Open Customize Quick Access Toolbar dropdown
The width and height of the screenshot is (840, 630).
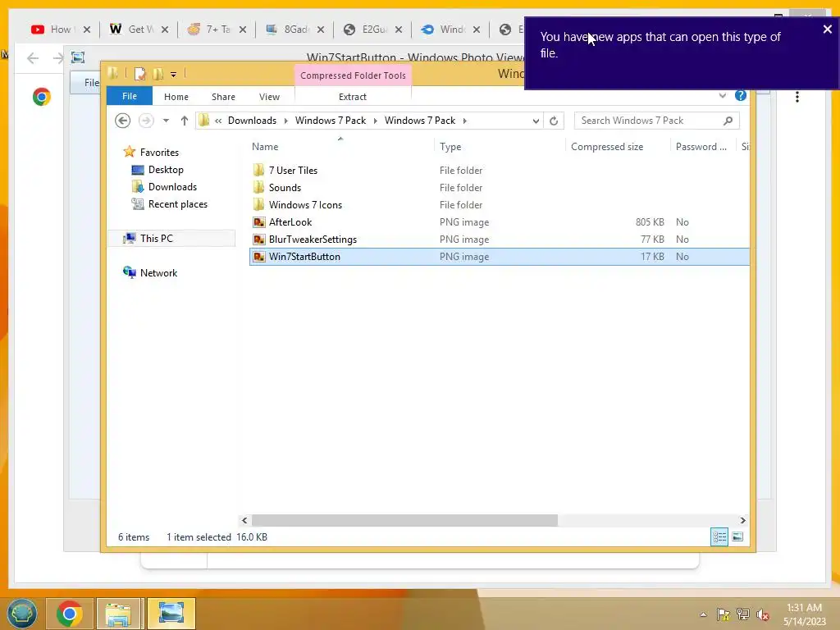174,75
